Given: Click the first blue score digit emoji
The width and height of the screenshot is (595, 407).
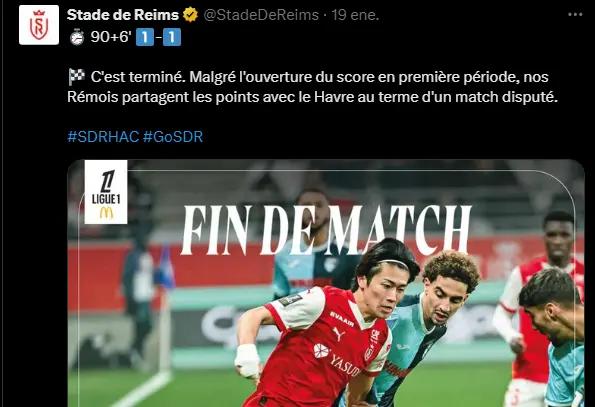Looking at the screenshot, I should (x=145, y=38).
